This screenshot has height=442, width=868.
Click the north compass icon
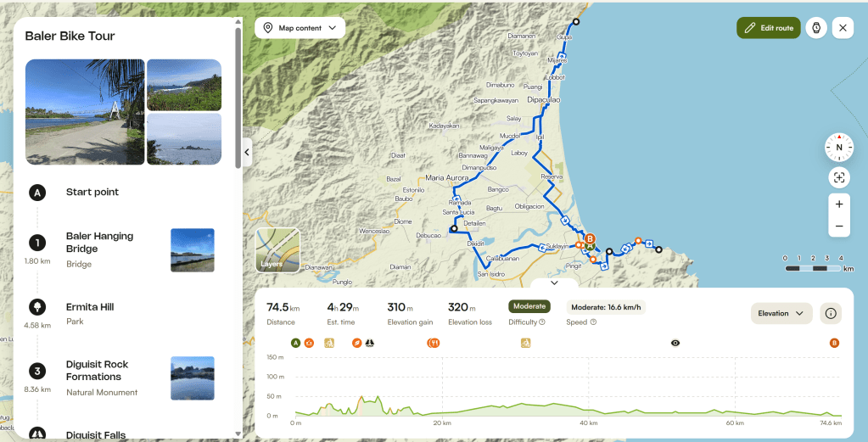point(839,148)
